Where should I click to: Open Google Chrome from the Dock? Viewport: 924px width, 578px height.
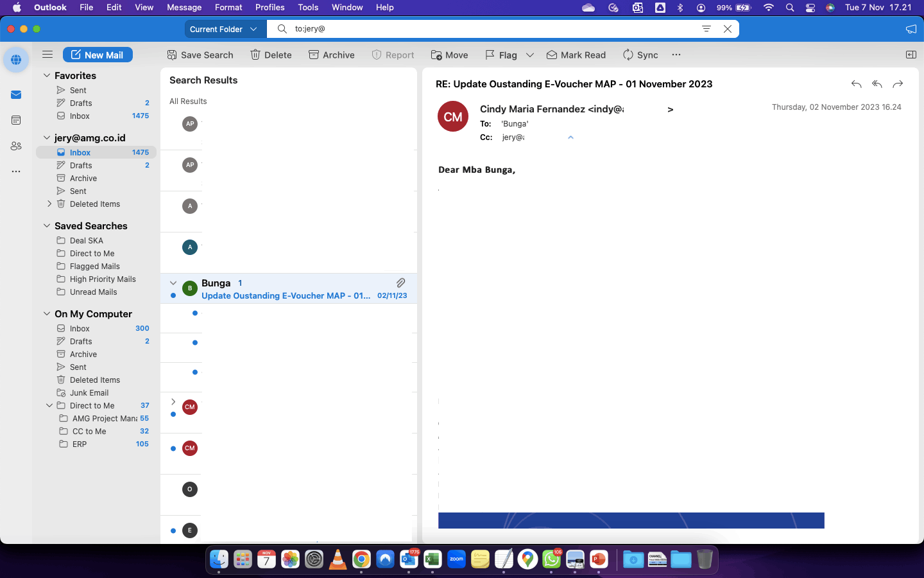(361, 559)
